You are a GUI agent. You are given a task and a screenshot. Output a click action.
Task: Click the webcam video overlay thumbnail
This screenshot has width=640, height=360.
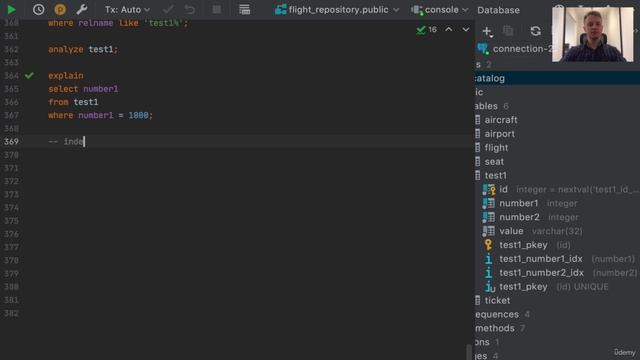(x=593, y=34)
